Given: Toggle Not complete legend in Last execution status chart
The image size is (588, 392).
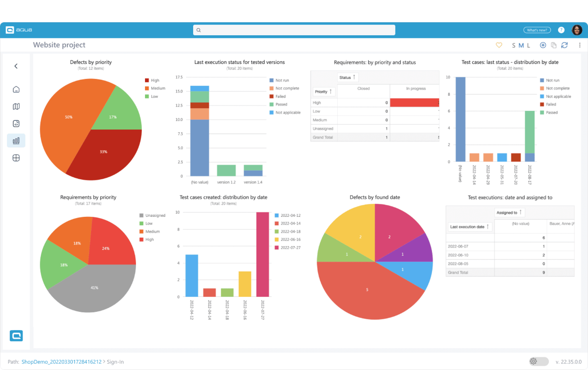Looking at the screenshot, I should tap(284, 88).
